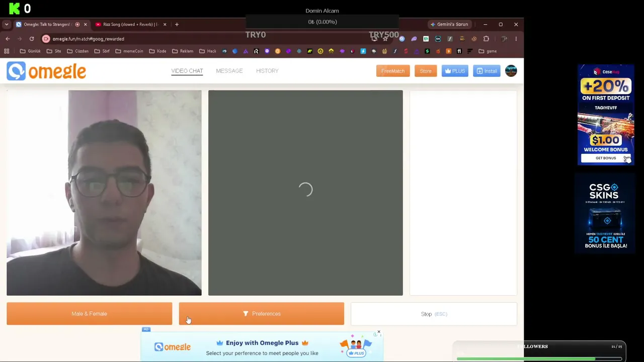Open the Reklam bookmark folder

click(x=183, y=51)
